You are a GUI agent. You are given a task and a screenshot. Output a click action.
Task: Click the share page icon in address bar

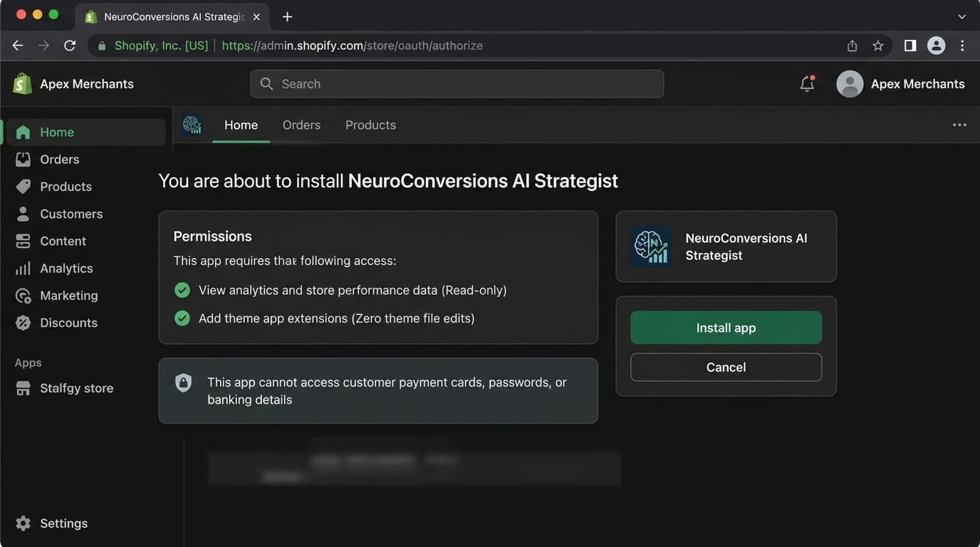click(x=852, y=46)
